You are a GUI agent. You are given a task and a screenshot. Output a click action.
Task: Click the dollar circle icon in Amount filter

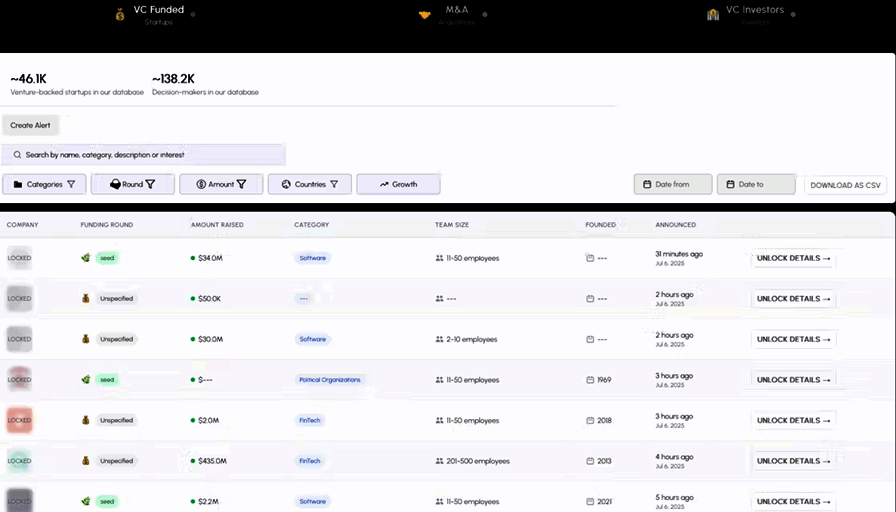point(201,185)
